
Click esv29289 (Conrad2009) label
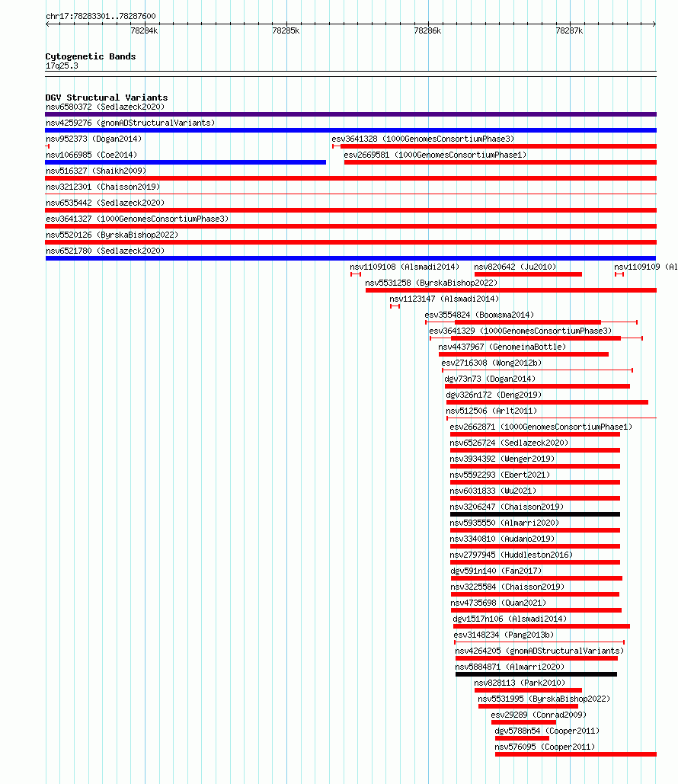coord(539,715)
